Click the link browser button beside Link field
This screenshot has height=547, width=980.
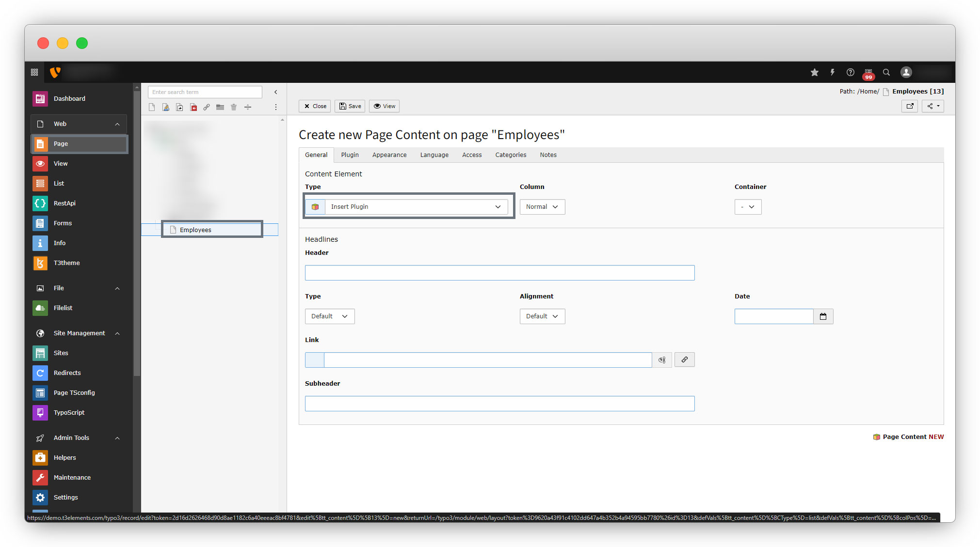(x=684, y=359)
